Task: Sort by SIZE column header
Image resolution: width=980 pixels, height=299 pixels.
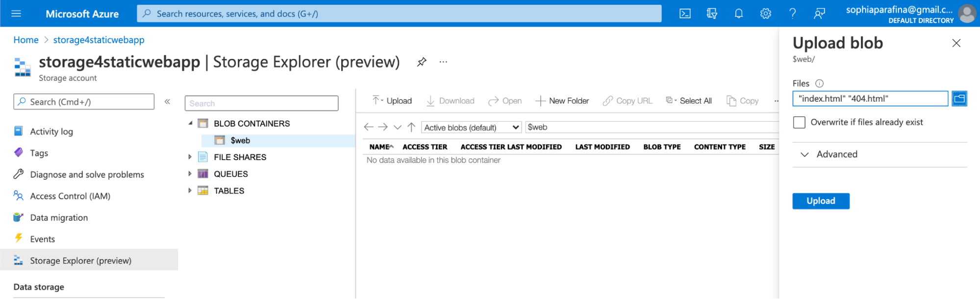Action: (x=767, y=147)
